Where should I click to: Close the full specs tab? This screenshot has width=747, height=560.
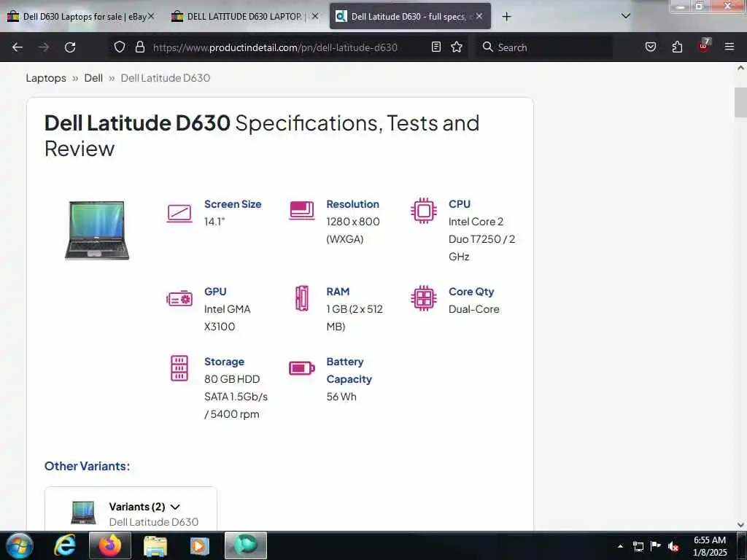click(479, 16)
